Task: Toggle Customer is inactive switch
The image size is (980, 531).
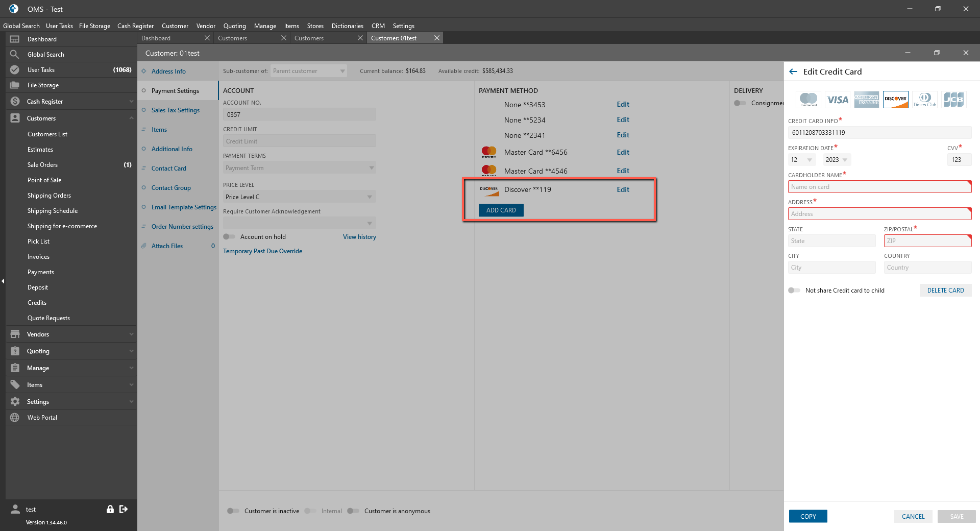Action: pos(233,511)
